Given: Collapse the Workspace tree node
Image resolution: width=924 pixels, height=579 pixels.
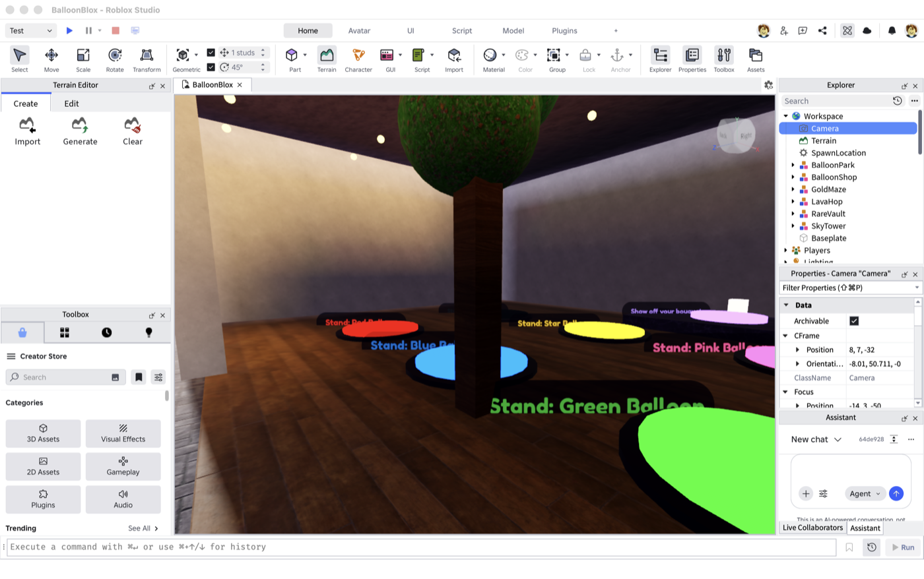Looking at the screenshot, I should pyautogui.click(x=786, y=116).
